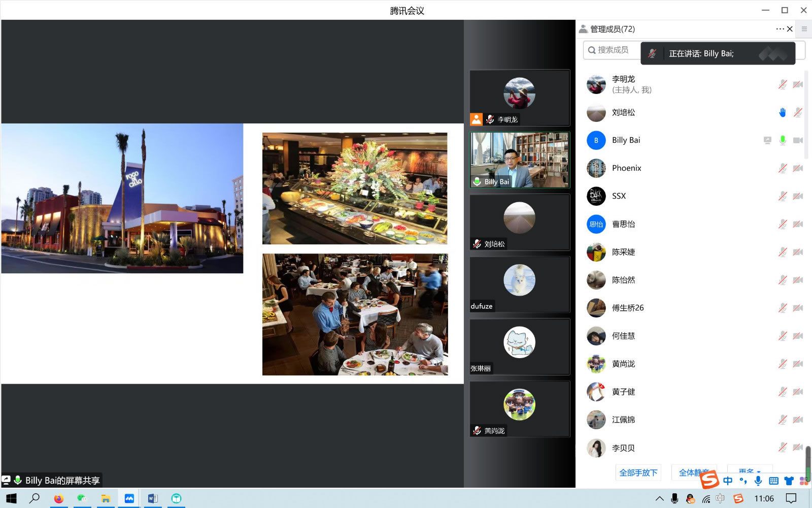The height and width of the screenshot is (508, 812).
Task: Click host badge icon on 李明龙's tile
Action: [x=476, y=119]
